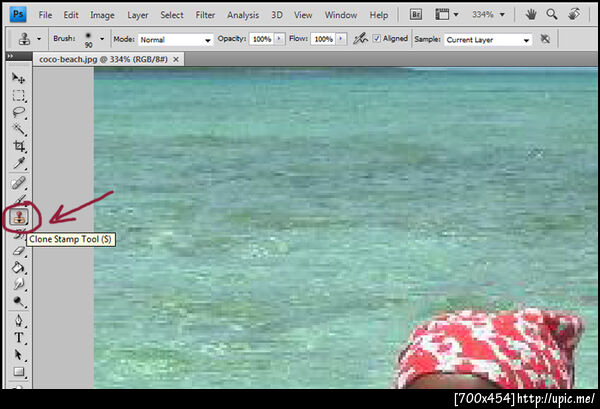Select the Paint Bucket tool

click(18, 267)
